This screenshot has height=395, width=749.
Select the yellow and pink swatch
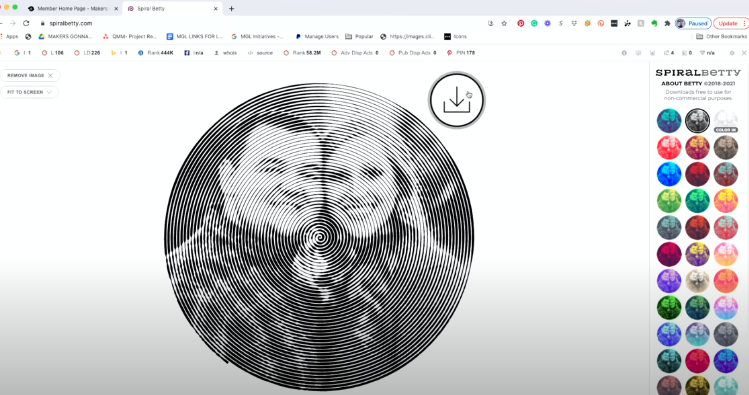coord(726,201)
